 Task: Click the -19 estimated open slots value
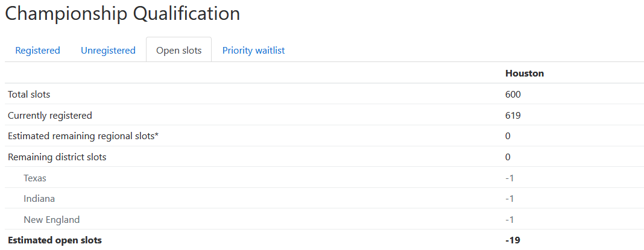pos(513,240)
